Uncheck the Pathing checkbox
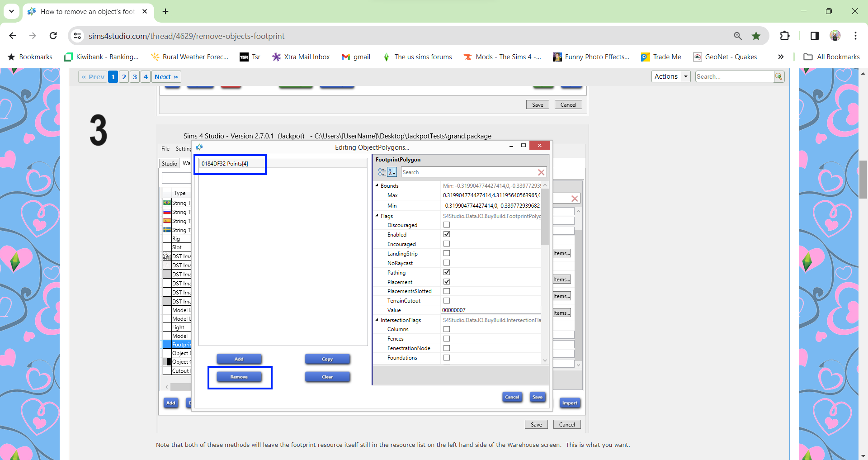 coord(447,272)
